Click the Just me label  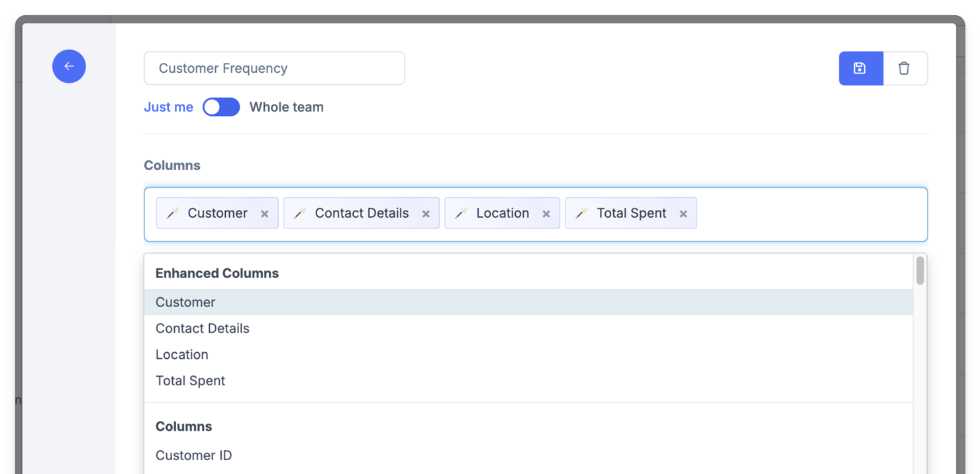(168, 107)
